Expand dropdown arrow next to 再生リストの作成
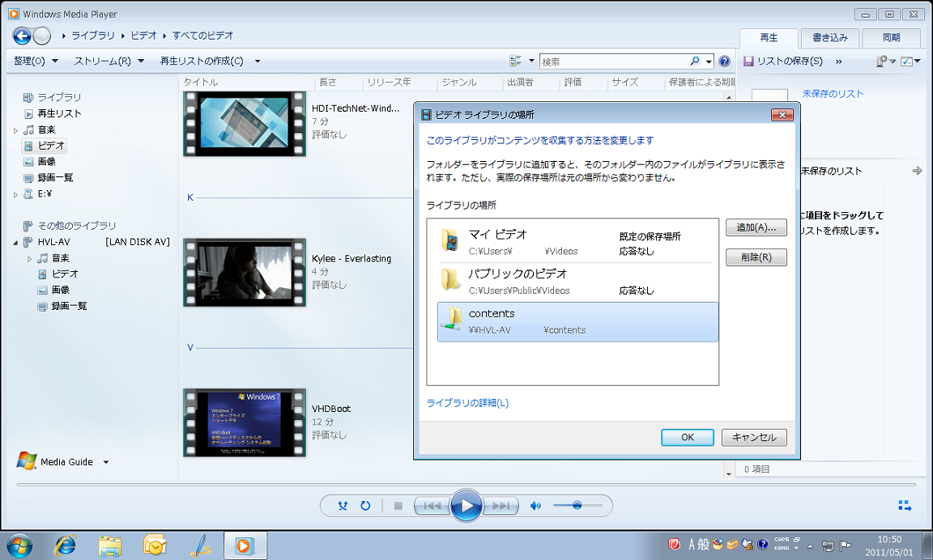Viewport: 933px width, 560px height. coord(258,62)
